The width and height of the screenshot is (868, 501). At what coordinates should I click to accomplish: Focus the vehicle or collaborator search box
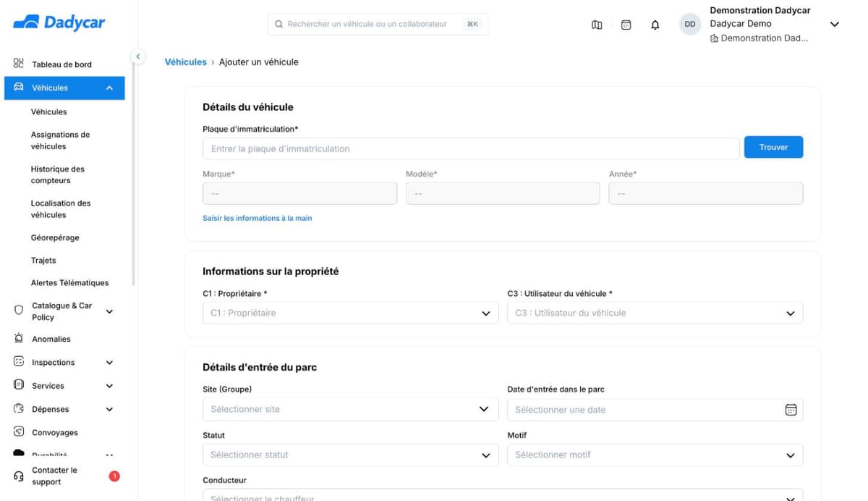[x=378, y=24]
